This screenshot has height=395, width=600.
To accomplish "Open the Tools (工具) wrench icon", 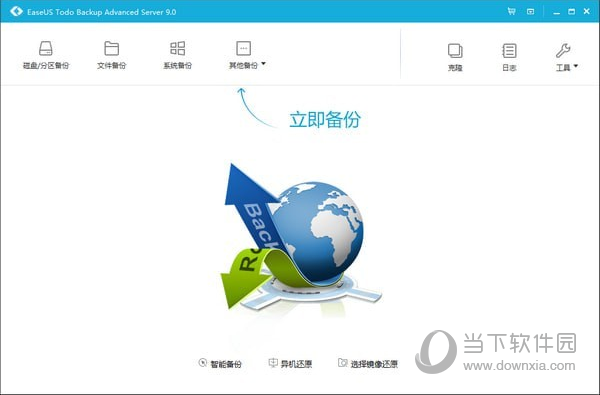I will pyautogui.click(x=563, y=50).
